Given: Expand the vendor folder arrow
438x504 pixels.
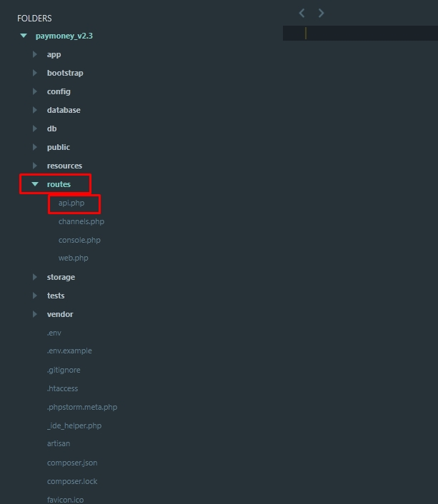Looking at the screenshot, I should coord(35,314).
